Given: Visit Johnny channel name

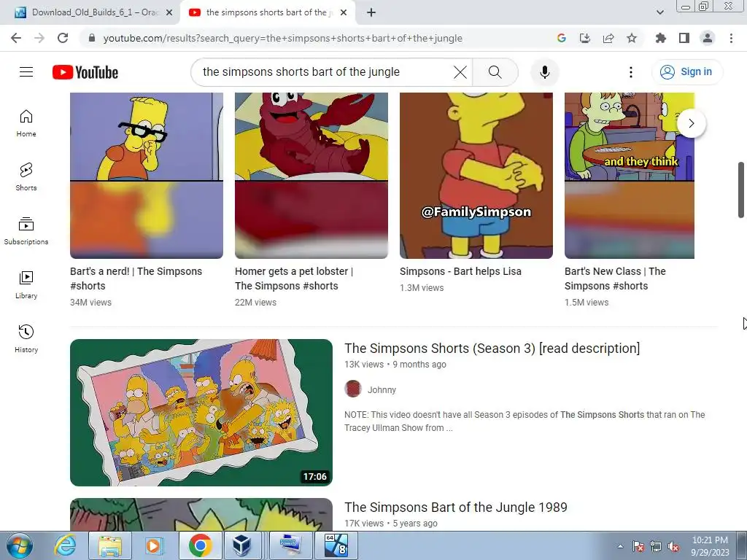Looking at the screenshot, I should coord(382,389).
